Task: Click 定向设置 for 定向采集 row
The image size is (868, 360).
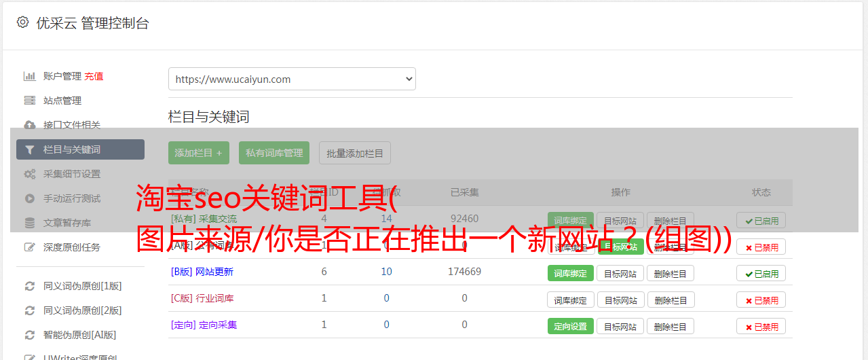Action: [571, 327]
